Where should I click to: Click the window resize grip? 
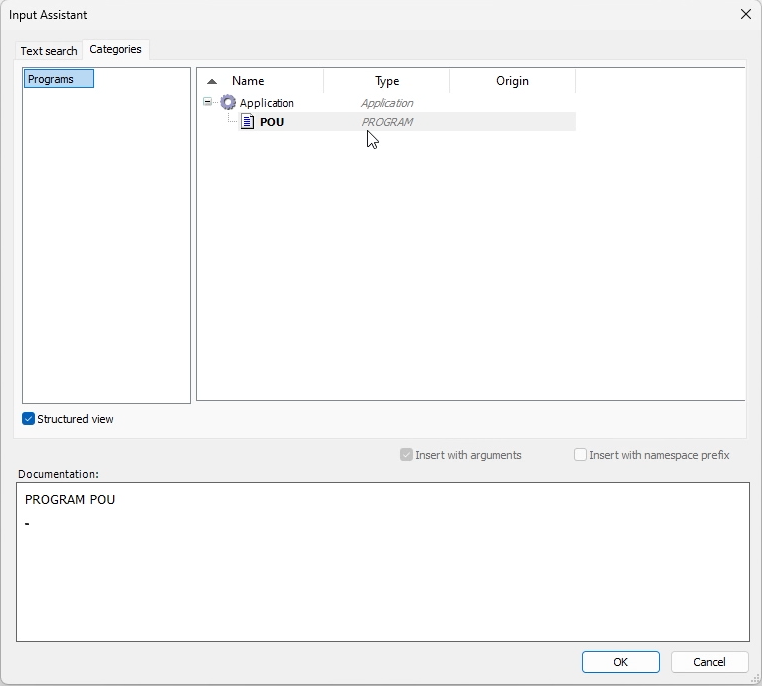click(755, 679)
